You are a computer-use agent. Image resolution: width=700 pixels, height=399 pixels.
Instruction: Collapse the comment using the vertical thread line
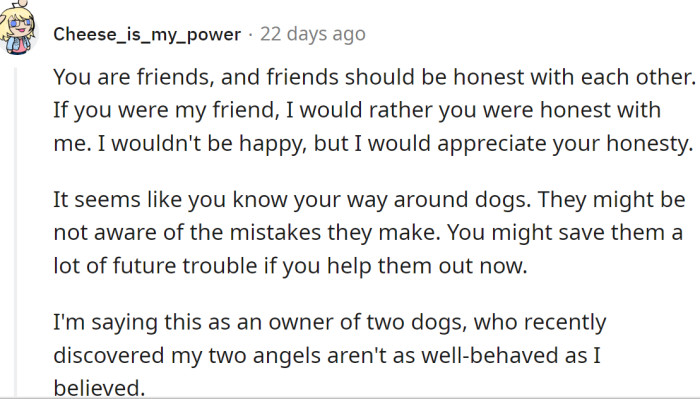coord(16,231)
